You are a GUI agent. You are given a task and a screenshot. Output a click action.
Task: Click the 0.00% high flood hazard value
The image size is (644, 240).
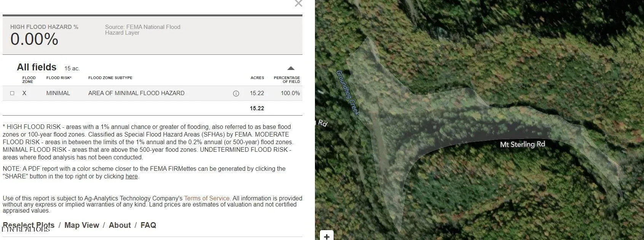[34, 39]
